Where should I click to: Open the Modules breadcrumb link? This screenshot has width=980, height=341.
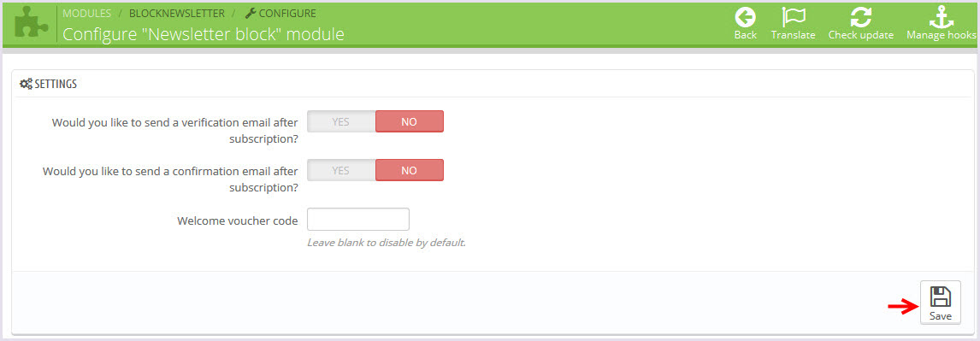(87, 13)
